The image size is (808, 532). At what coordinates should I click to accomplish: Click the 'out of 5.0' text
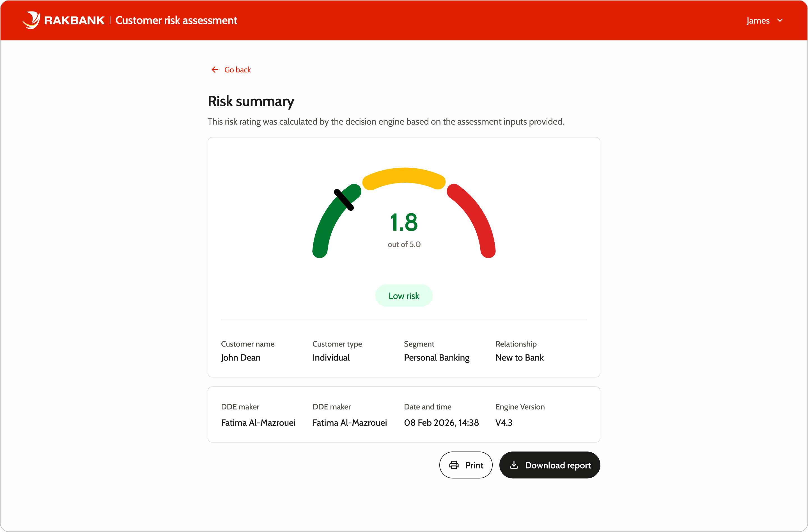404,244
